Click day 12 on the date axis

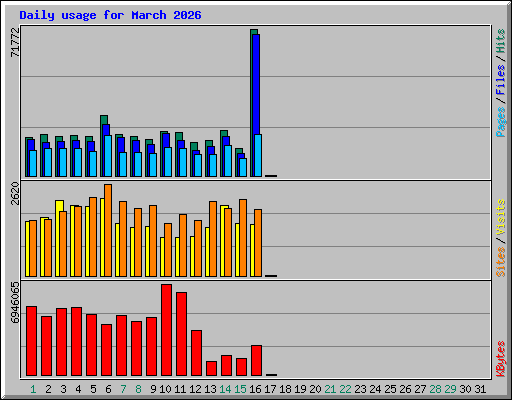(195, 389)
